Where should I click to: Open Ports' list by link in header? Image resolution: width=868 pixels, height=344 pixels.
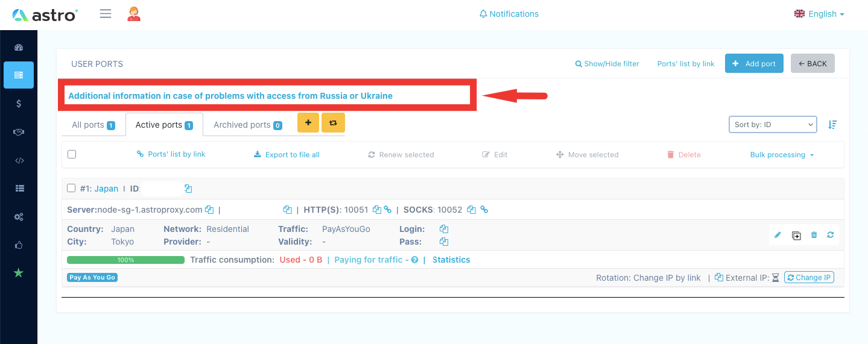point(686,64)
